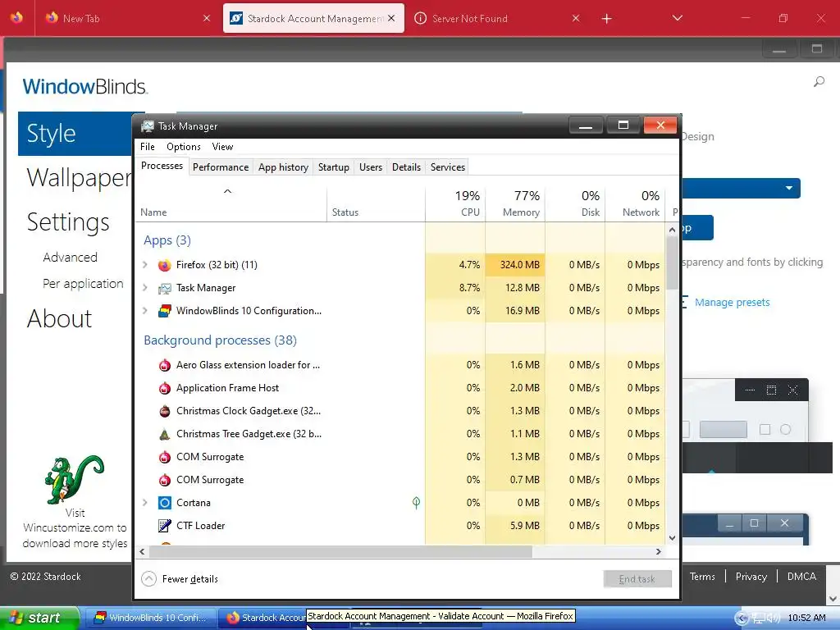840x630 pixels.
Task: Click the Christmas Tree Gadget icon
Action: [x=164, y=434]
